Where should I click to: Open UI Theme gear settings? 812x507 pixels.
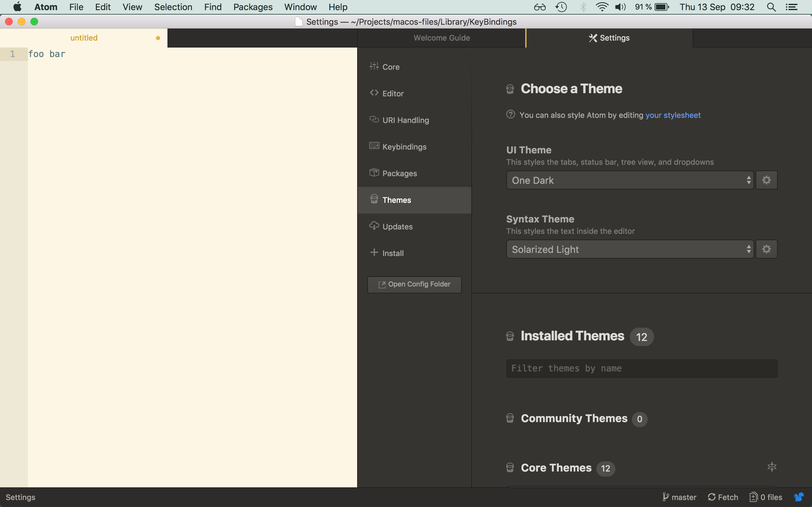click(766, 180)
